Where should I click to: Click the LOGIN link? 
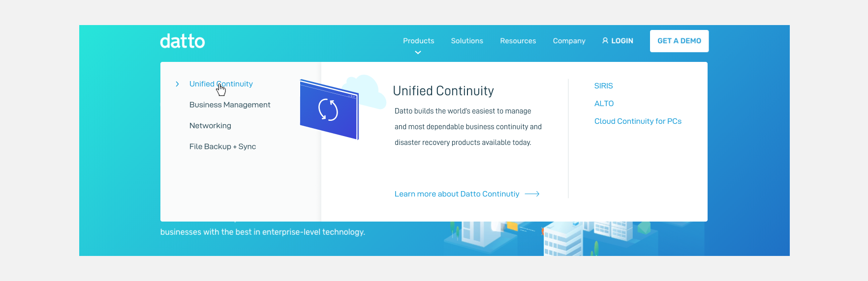click(x=618, y=41)
